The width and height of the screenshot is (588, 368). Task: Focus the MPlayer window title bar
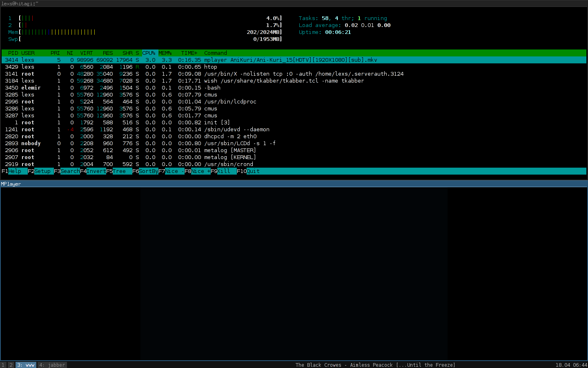[294, 184]
